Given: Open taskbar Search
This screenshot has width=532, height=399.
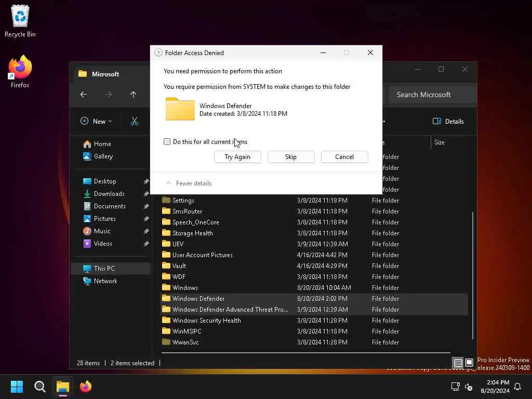Looking at the screenshot, I should tap(39, 387).
